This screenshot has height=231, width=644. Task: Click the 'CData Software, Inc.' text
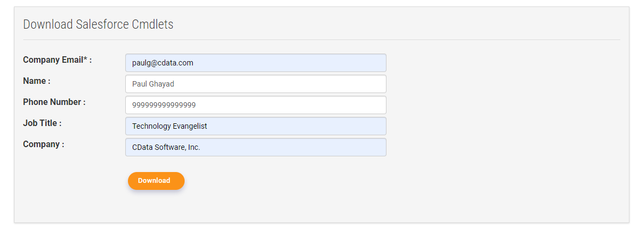[166, 147]
